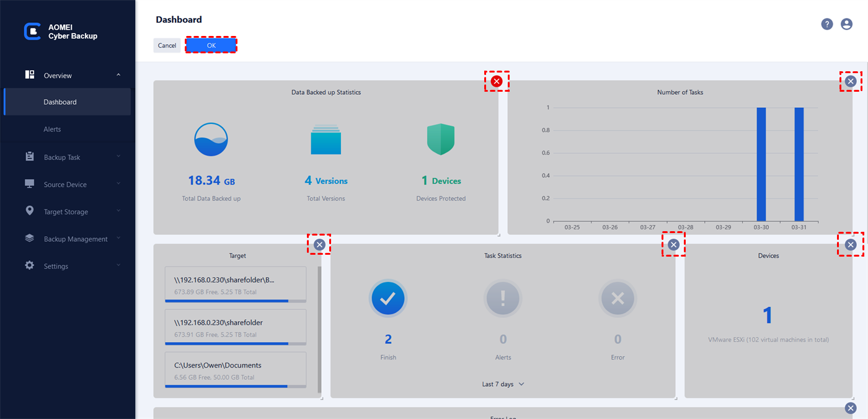The width and height of the screenshot is (868, 419).
Task: Open the help question mark icon
Action: click(x=827, y=24)
